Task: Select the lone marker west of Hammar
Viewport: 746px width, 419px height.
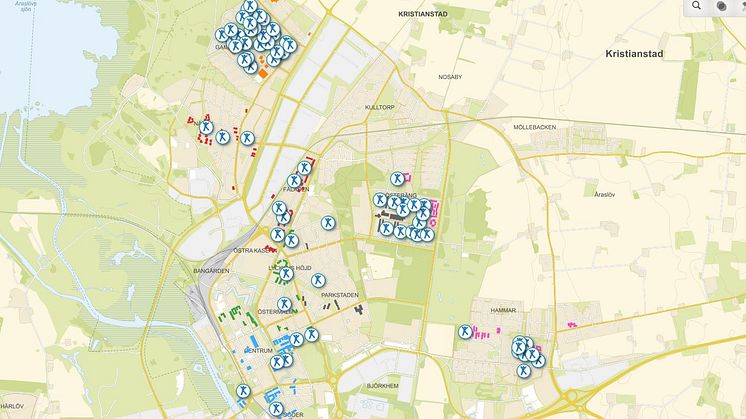Action: (464, 332)
